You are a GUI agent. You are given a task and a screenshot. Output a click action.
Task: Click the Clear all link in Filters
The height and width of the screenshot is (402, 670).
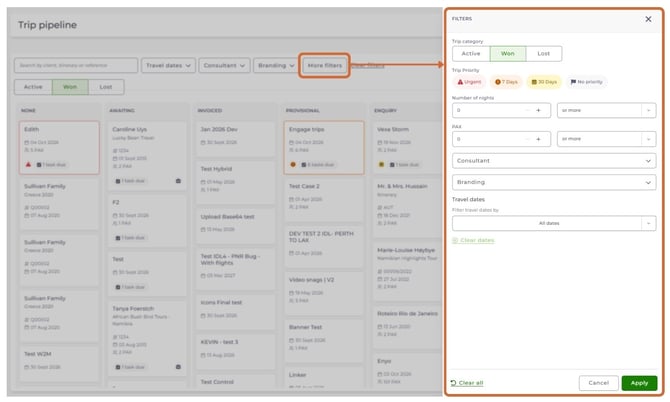[x=467, y=383]
